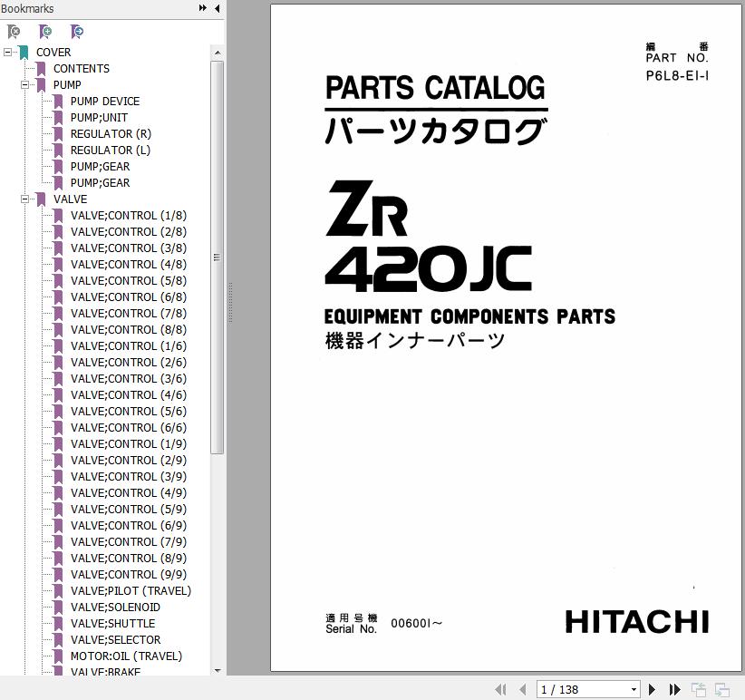Collapse the PUMP bookmark group
This screenshot has height=700, width=745.
[x=24, y=84]
